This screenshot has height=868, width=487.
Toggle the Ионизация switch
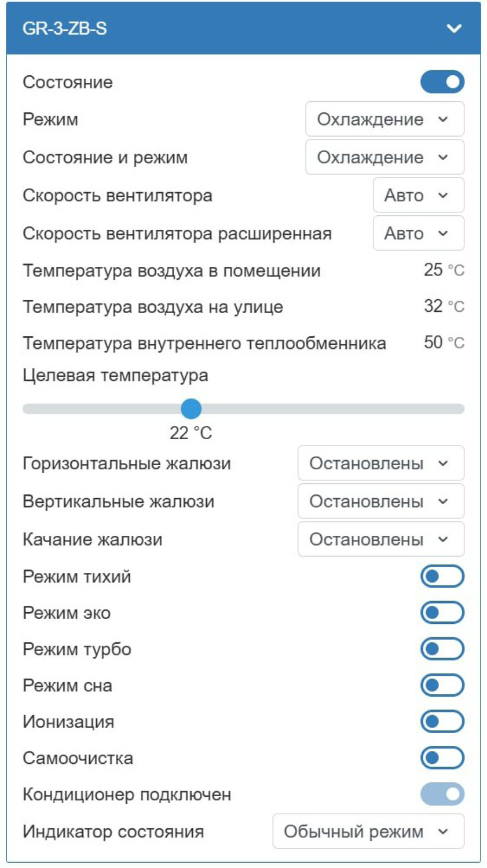tap(442, 722)
